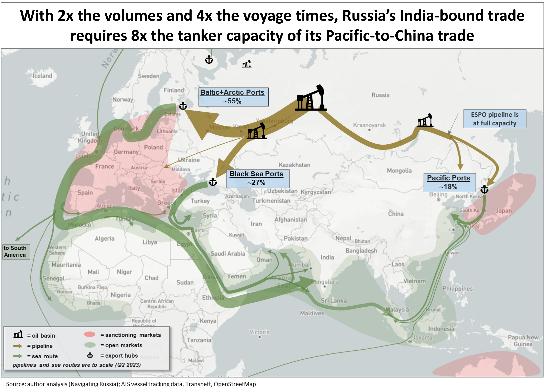This screenshot has width=544, height=392.
Task: Click the 'India' country label
Action: pyautogui.click(x=327, y=257)
